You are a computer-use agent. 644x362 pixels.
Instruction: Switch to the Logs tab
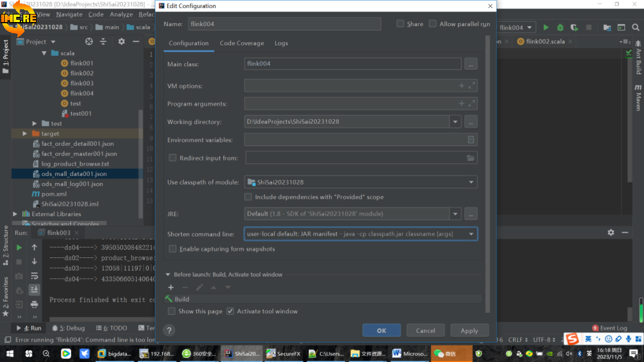coord(281,43)
